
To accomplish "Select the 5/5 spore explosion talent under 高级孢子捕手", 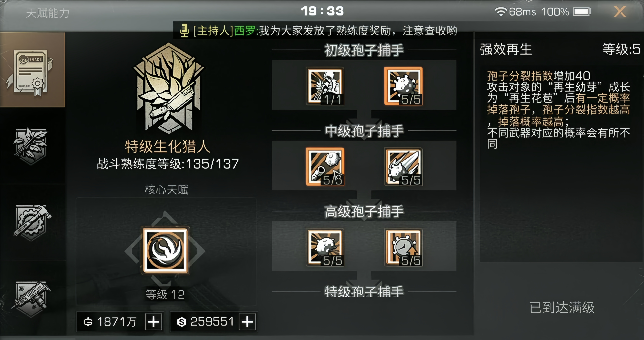I will (x=325, y=247).
